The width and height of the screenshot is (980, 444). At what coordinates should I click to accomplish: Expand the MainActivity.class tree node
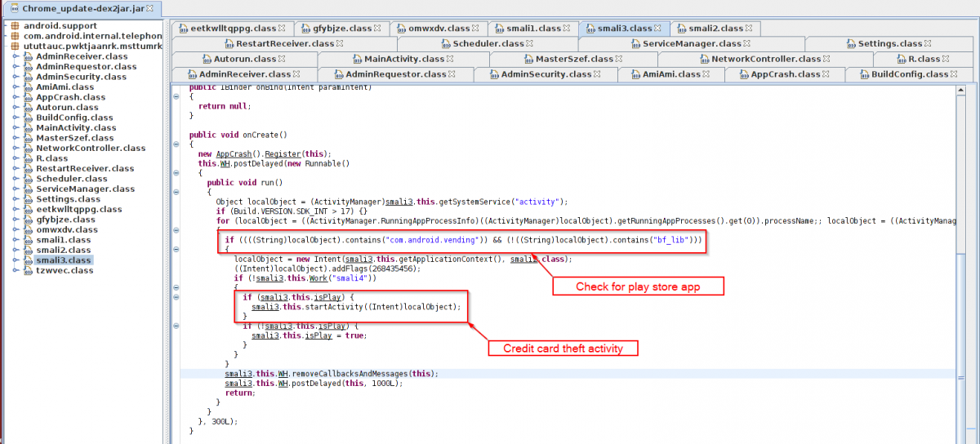(16, 127)
